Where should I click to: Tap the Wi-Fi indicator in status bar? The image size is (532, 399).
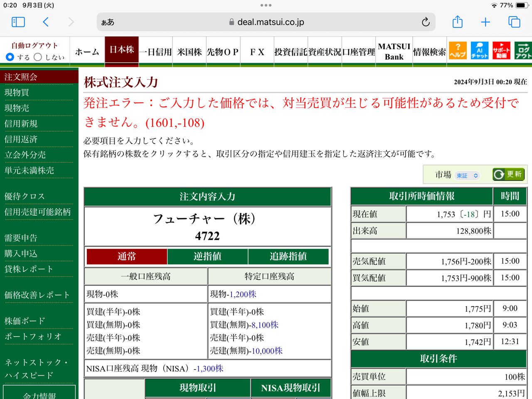(x=494, y=5)
